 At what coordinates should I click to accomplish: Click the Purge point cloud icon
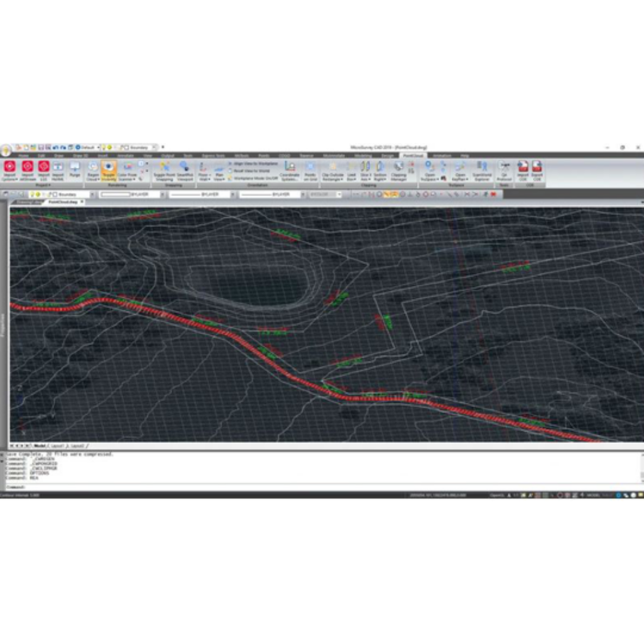tap(75, 170)
